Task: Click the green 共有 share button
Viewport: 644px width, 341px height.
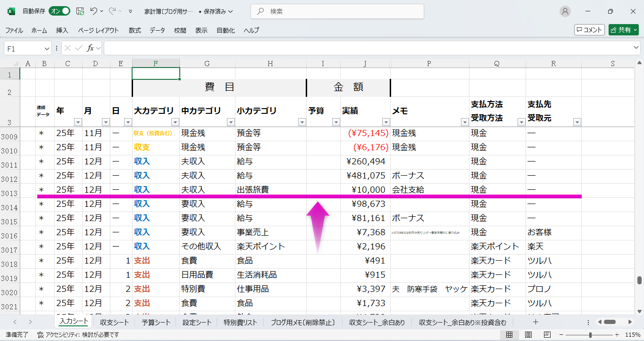Action: [x=623, y=30]
